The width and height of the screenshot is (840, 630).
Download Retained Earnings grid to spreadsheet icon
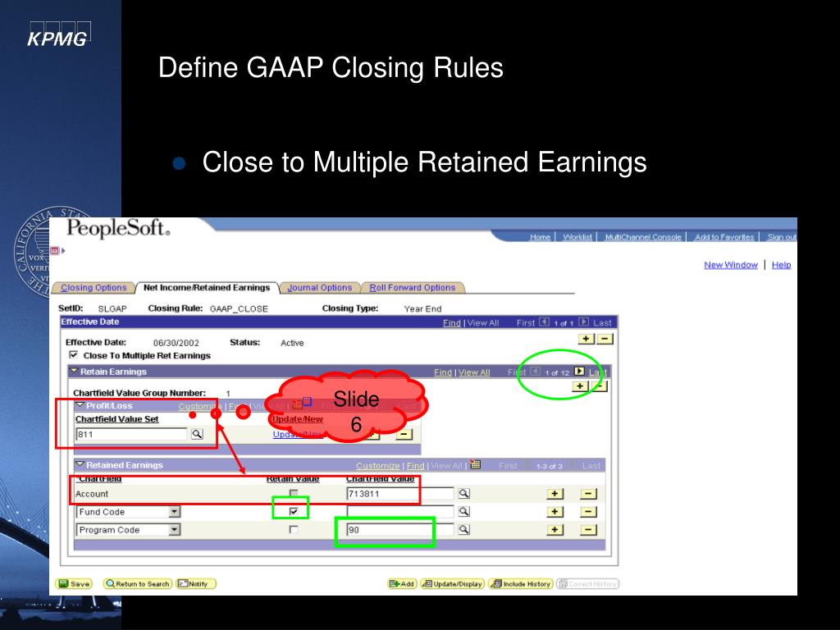tap(475, 464)
